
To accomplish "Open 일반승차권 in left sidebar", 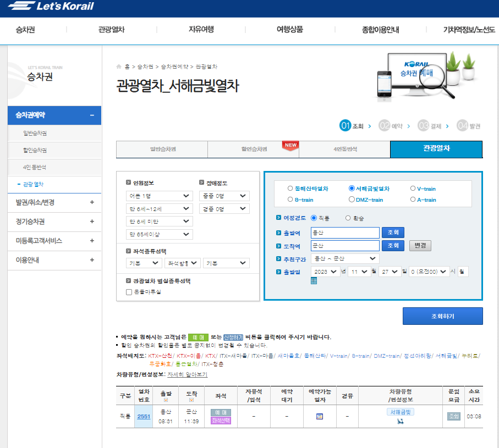I will pos(35,133).
